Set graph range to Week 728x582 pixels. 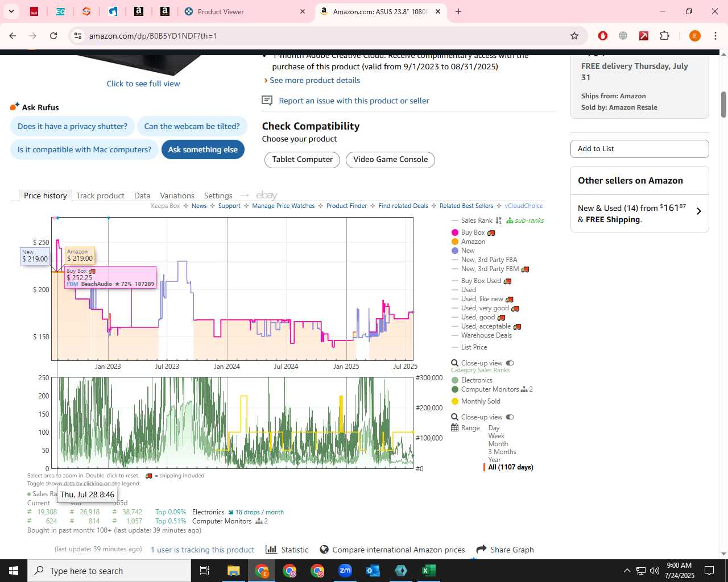497,436
